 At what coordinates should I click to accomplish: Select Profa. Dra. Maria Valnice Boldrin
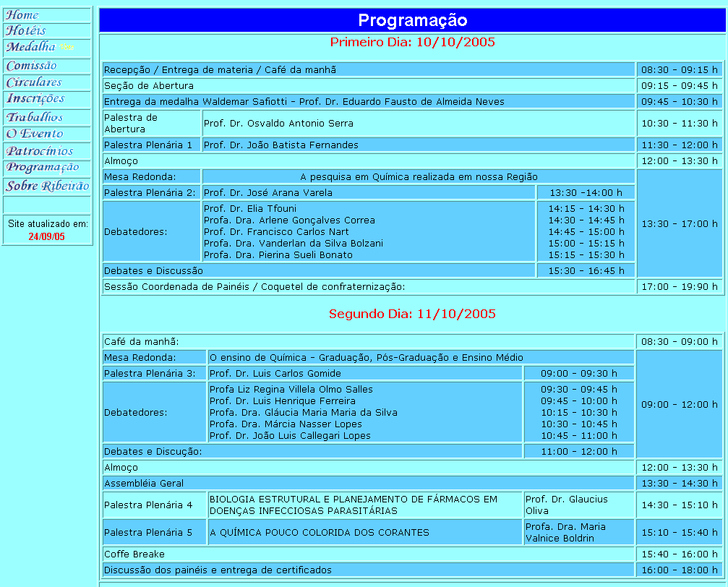pyautogui.click(x=565, y=532)
